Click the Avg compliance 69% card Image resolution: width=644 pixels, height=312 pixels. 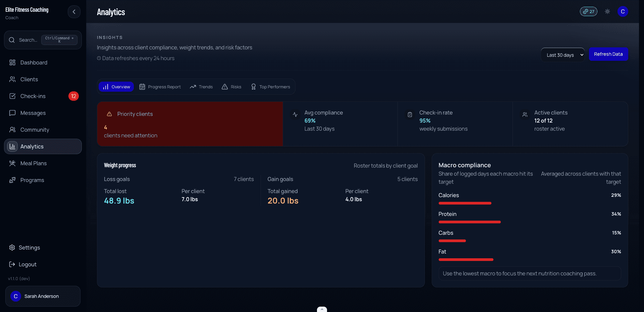click(x=340, y=124)
